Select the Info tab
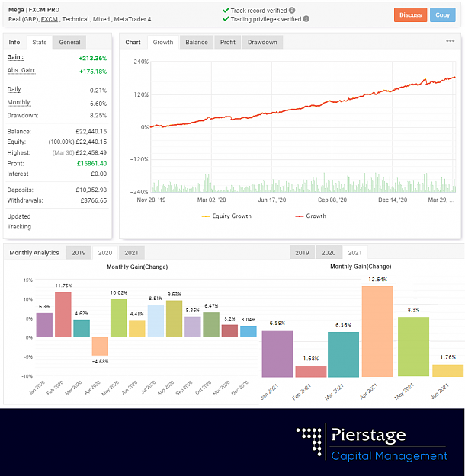The width and height of the screenshot is (465, 476). 14,42
